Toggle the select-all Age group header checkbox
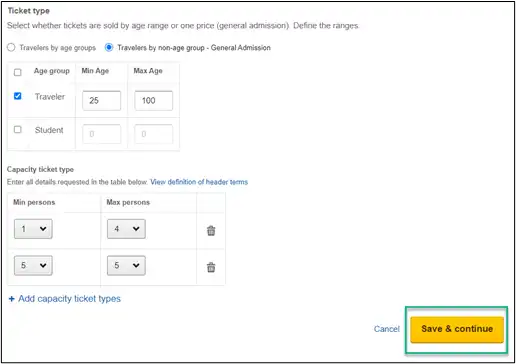The image size is (516, 364). point(18,72)
